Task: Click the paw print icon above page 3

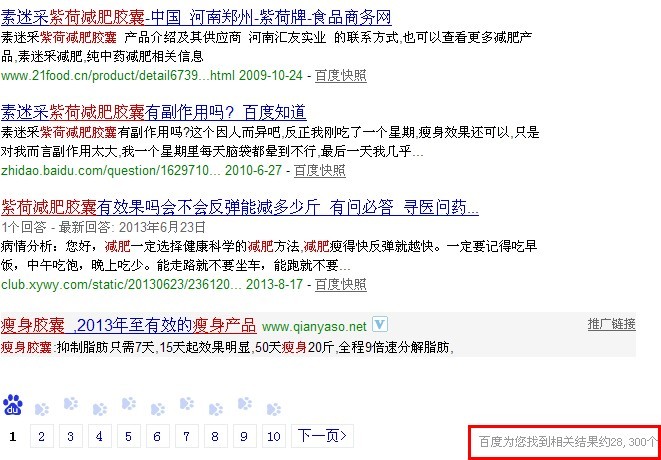Action: point(70,404)
